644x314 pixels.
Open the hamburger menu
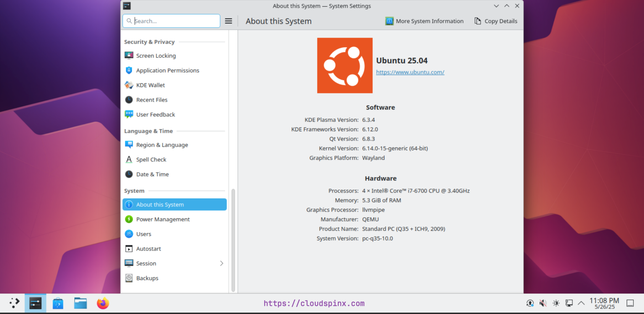(x=228, y=21)
